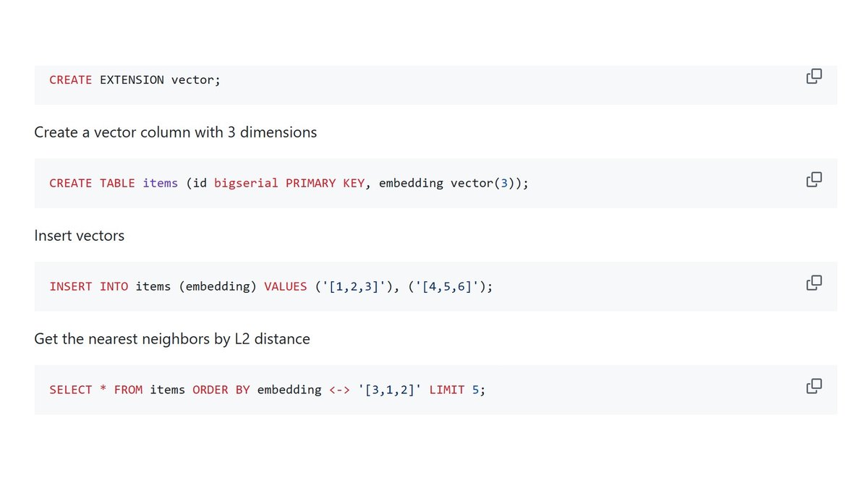Click the purple 'items' table name
Image resolution: width=868 pixels, height=488 pixels.
coord(160,183)
